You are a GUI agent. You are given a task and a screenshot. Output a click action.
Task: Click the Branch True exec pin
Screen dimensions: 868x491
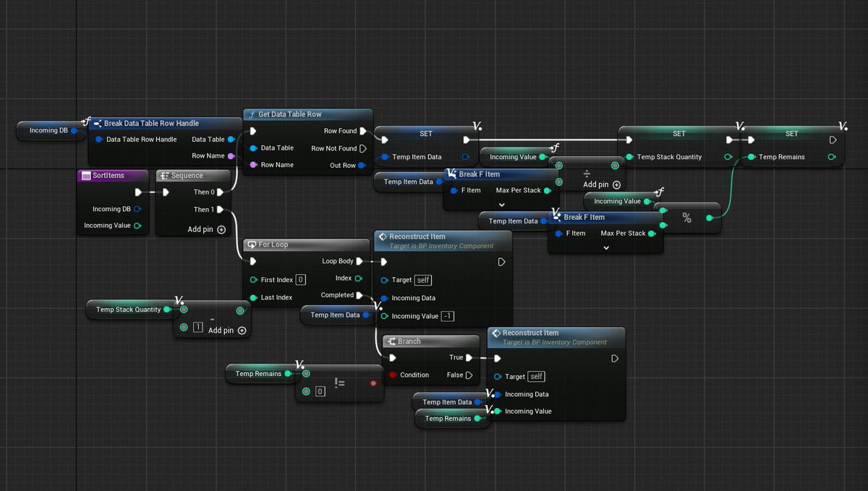click(469, 357)
